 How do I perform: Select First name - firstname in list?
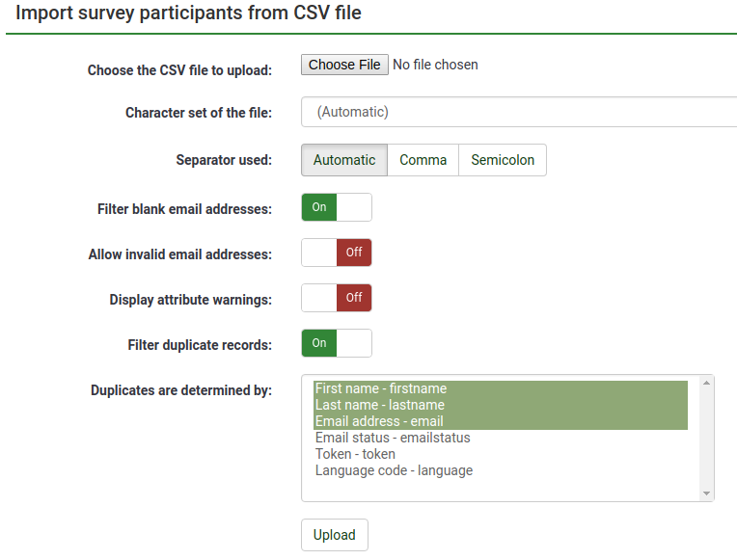pyautogui.click(x=381, y=388)
